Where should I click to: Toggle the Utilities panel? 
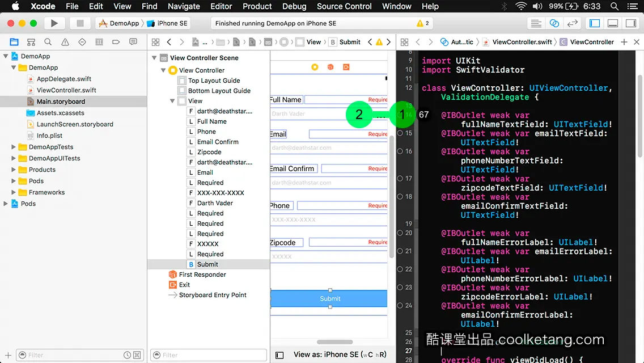[631, 23]
